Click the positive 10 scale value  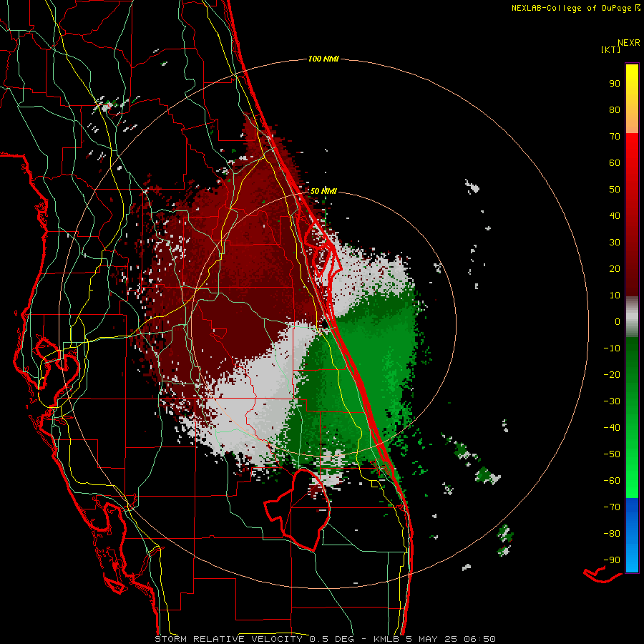[615, 296]
